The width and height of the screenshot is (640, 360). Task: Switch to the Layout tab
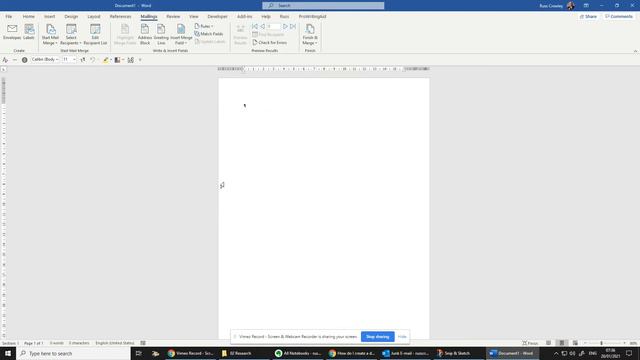click(93, 16)
